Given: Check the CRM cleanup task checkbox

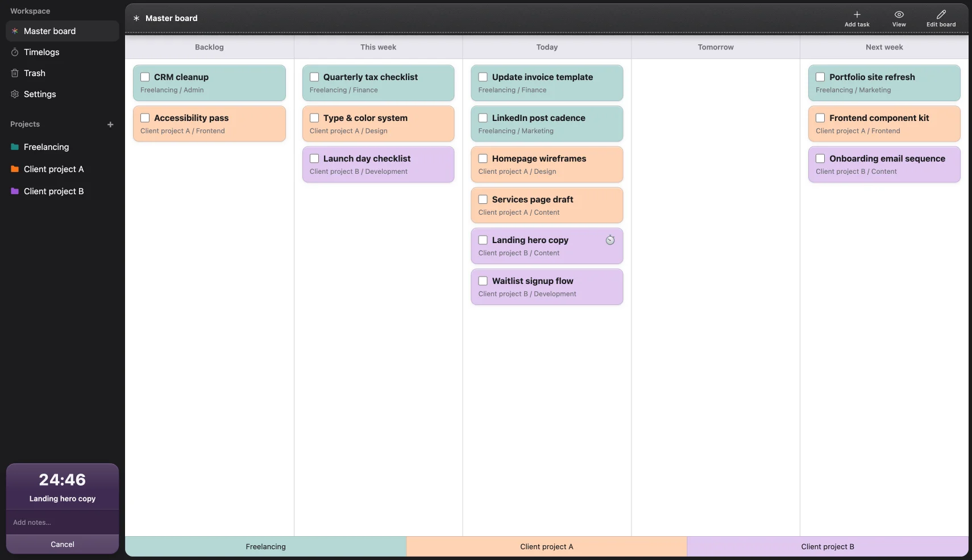Looking at the screenshot, I should 145,77.
